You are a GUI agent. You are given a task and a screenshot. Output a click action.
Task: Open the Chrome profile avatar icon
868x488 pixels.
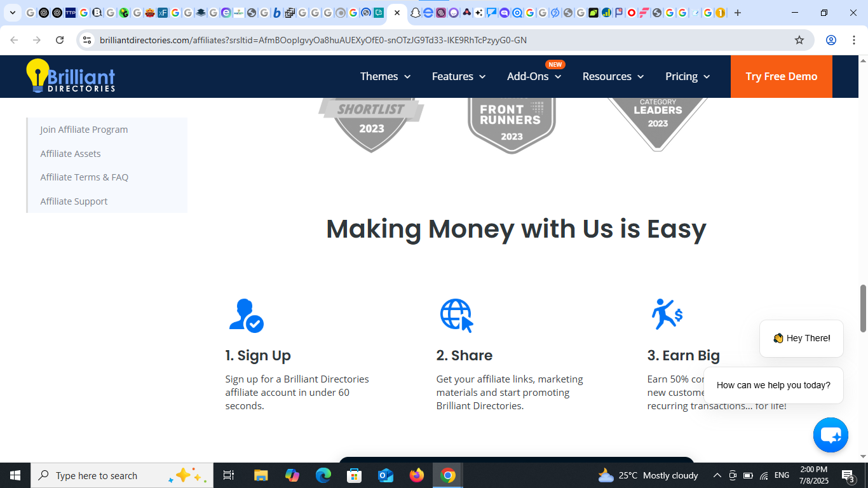831,40
